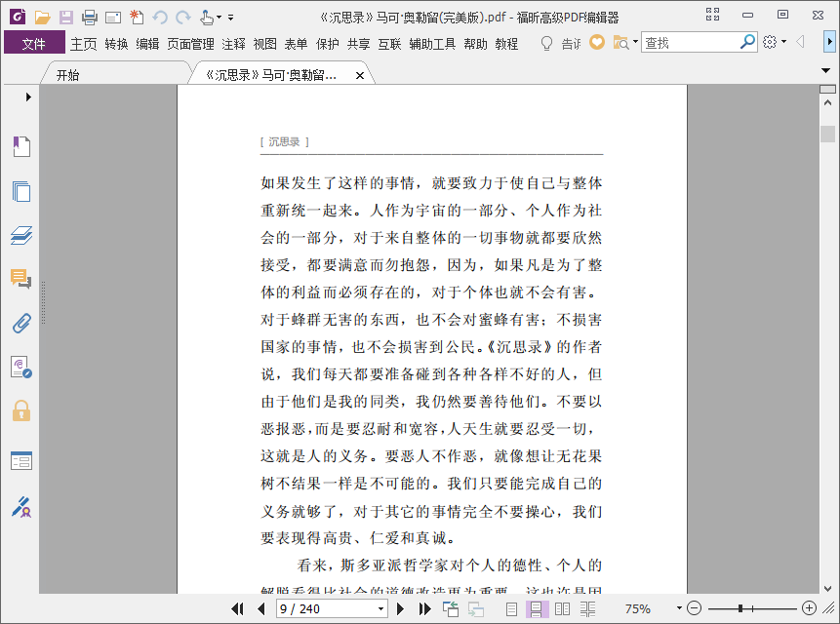840x624 pixels.
Task: Open the bookmarks panel in sidebar
Action: [x=21, y=146]
